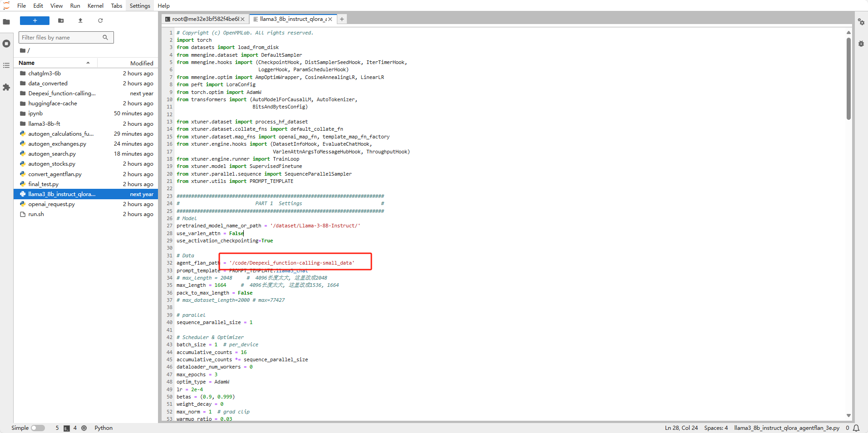Image resolution: width=868 pixels, height=433 pixels.
Task: Click the kernels chip icon in status bar
Action: click(84, 428)
